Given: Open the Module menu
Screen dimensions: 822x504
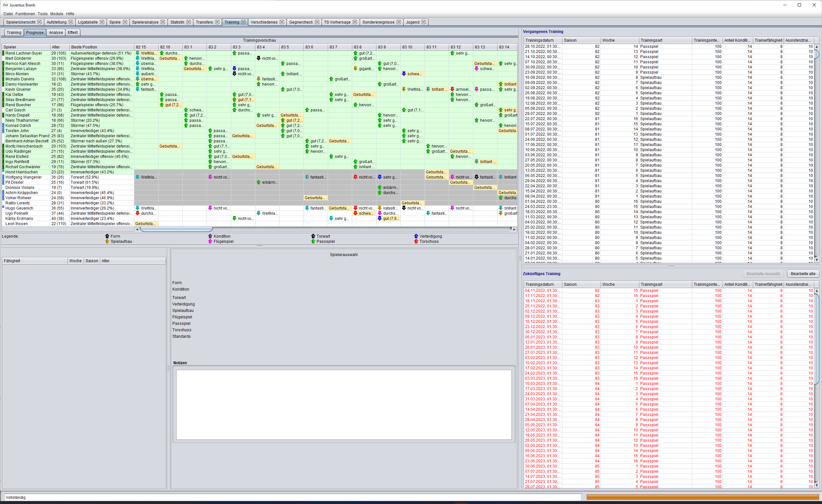Looking at the screenshot, I should (x=57, y=14).
